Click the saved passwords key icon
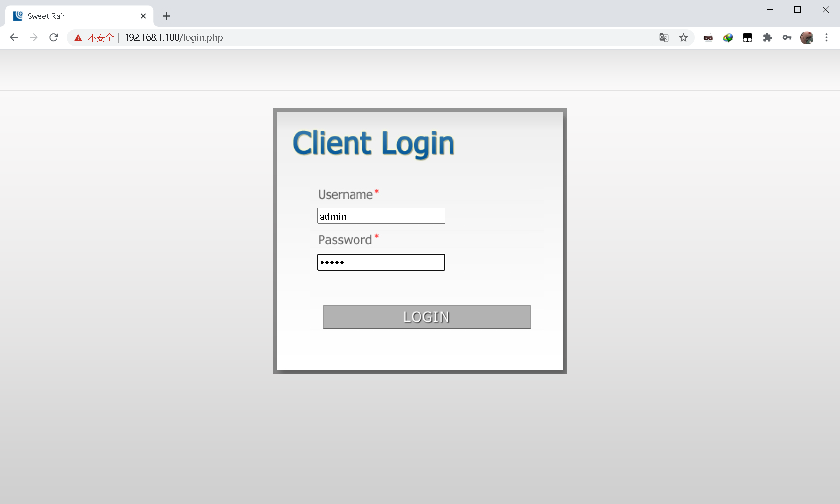 787,38
